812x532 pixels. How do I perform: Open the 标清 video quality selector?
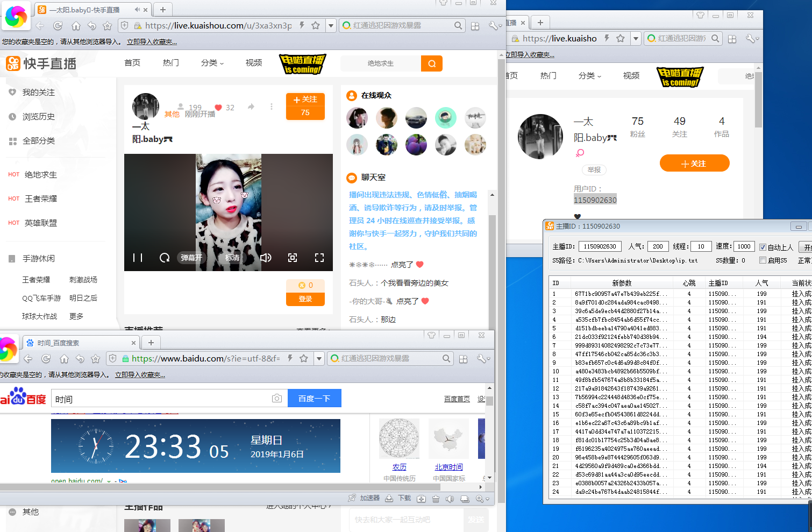click(232, 258)
